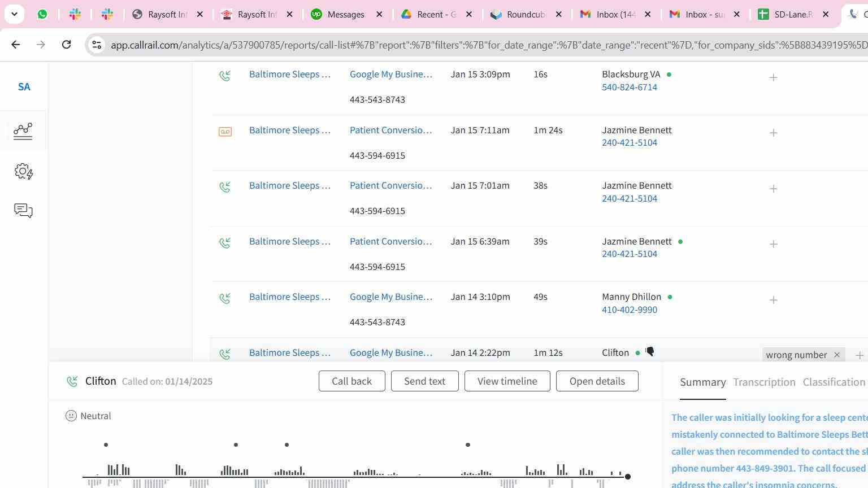Click voicemail icon on Jan 15 7:11am row
The image size is (868, 488).
[225, 132]
